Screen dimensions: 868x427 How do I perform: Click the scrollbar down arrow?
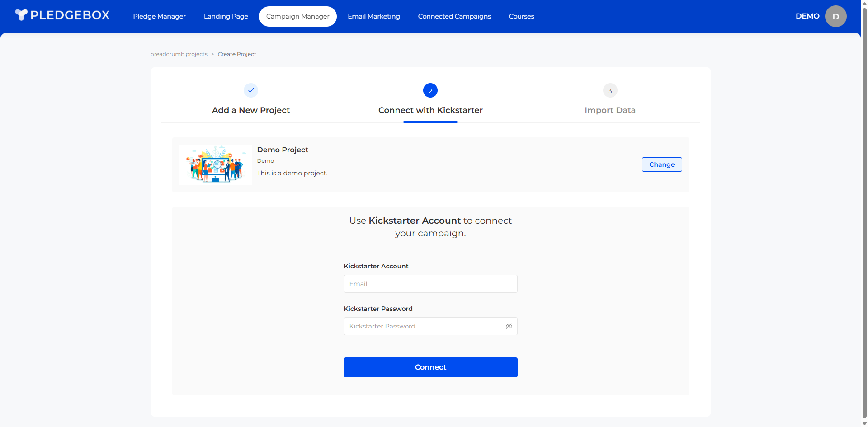coord(864,424)
